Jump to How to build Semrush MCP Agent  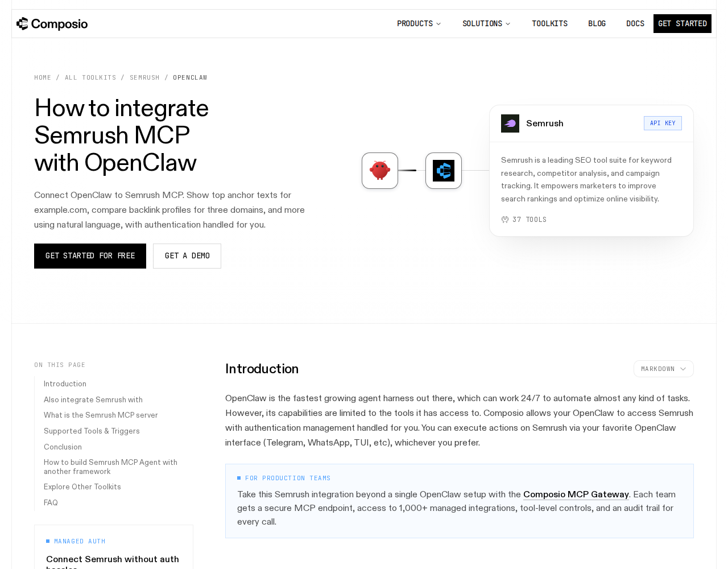coord(110,467)
